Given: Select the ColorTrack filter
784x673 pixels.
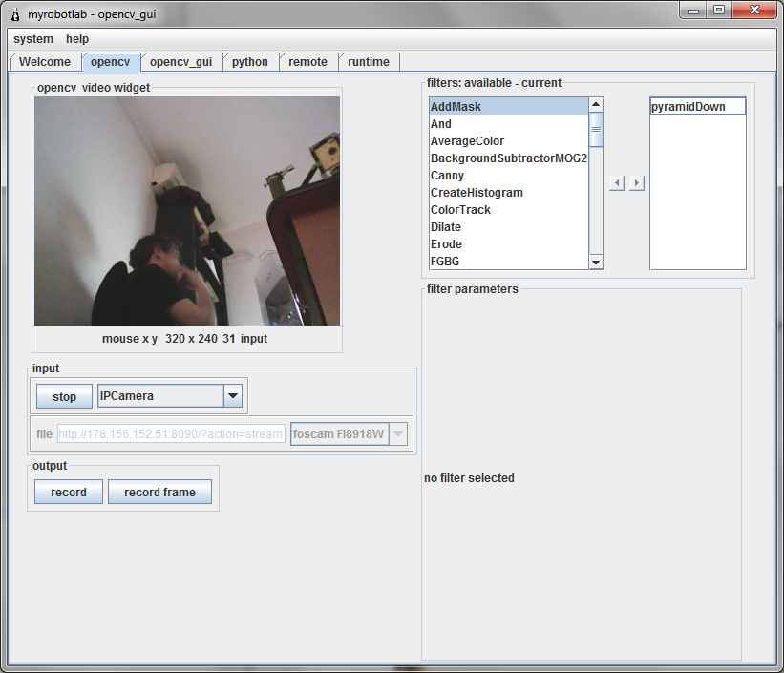Looking at the screenshot, I should coord(509,209).
